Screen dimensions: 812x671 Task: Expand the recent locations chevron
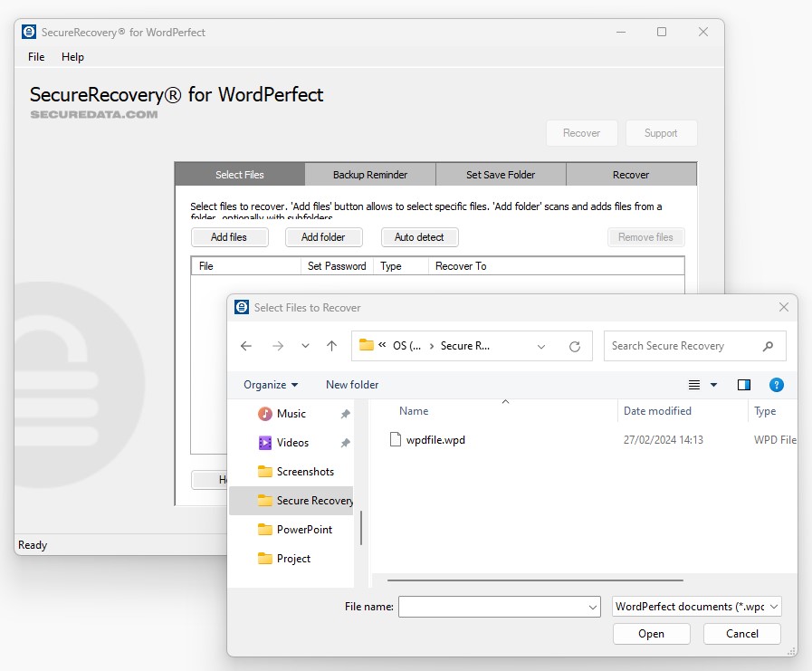pos(305,346)
